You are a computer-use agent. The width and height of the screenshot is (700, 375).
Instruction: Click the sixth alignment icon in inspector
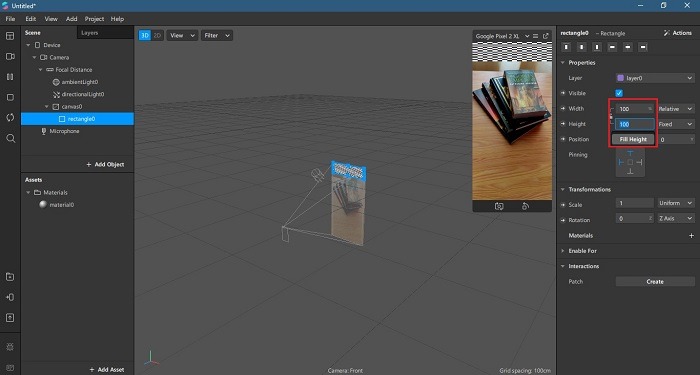pyautogui.click(x=643, y=47)
